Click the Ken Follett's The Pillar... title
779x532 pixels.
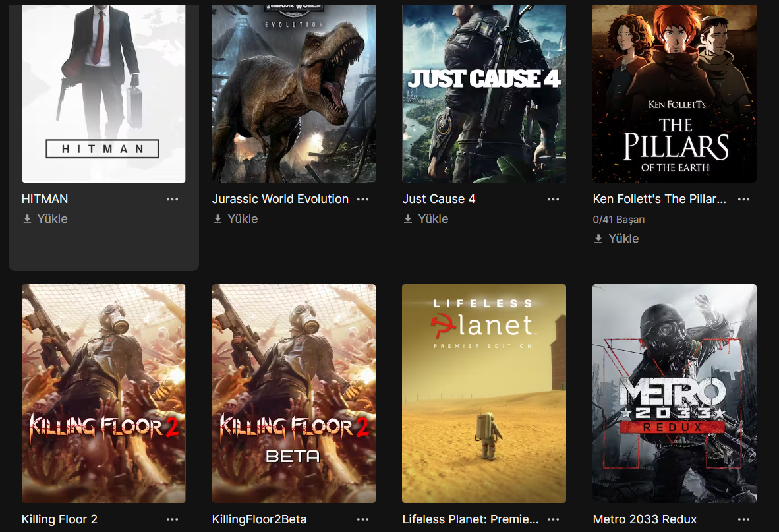pyautogui.click(x=659, y=199)
